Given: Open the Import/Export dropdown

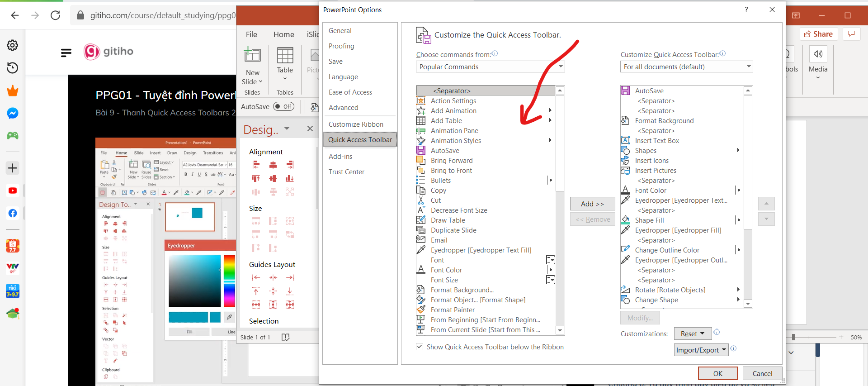Looking at the screenshot, I should 701,350.
